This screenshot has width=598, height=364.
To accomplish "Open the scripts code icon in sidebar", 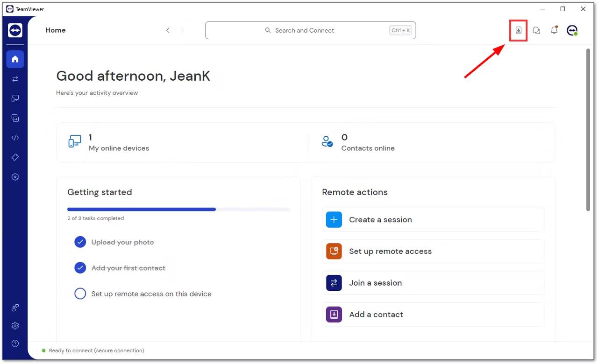I will click(15, 138).
